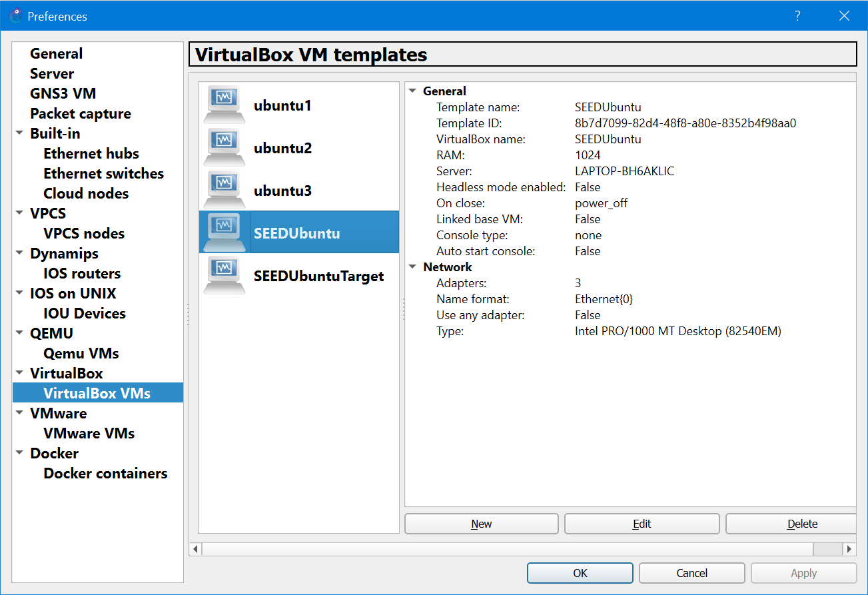Select Ethernet switches in the sidebar
Screen dimensions: 868x595
(103, 174)
